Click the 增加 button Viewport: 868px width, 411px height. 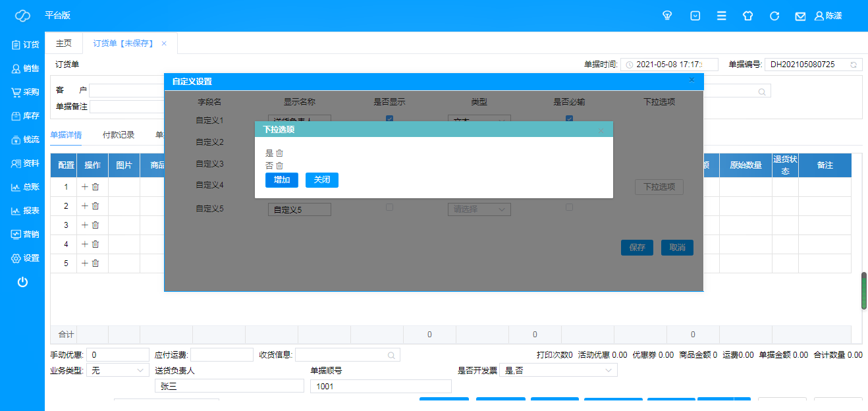[282, 180]
